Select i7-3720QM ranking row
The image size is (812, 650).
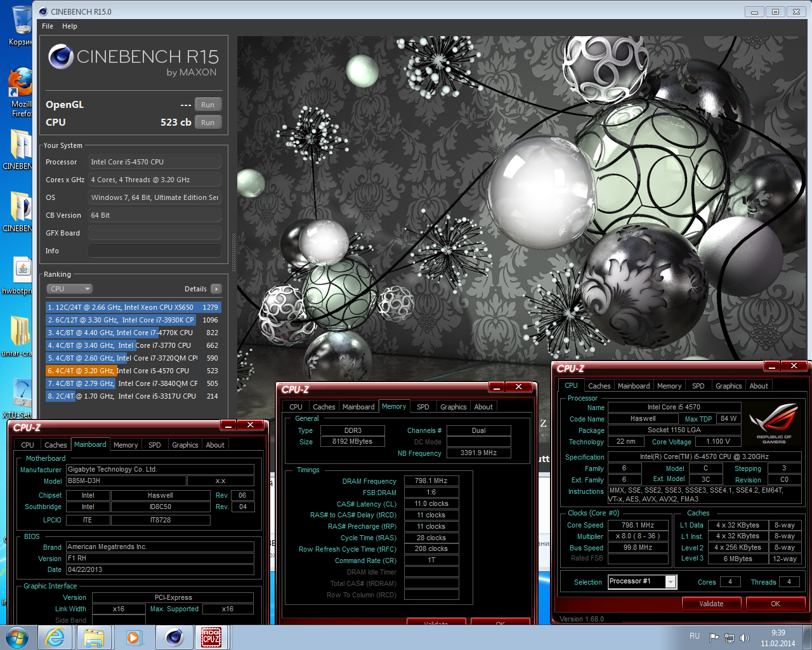click(x=133, y=358)
